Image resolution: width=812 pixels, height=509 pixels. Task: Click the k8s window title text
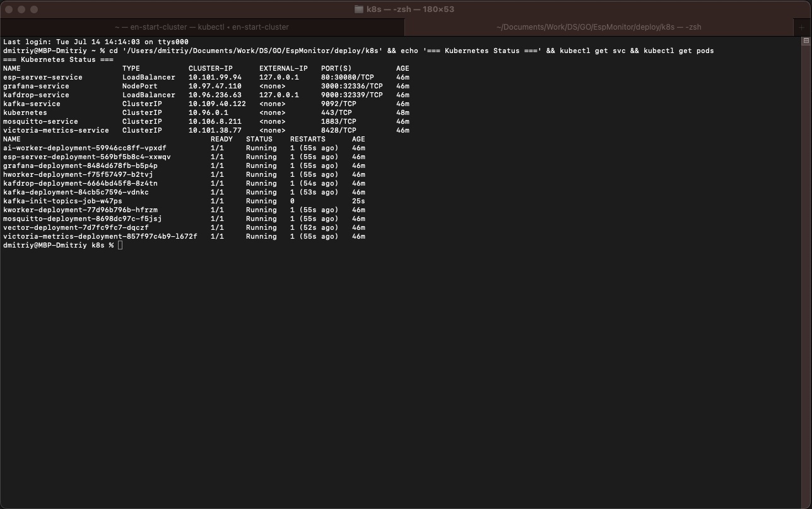point(410,9)
